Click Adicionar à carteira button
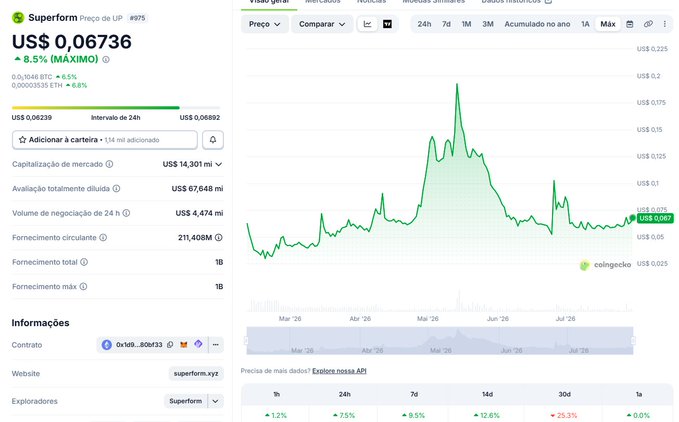679x422 pixels. [x=105, y=140]
